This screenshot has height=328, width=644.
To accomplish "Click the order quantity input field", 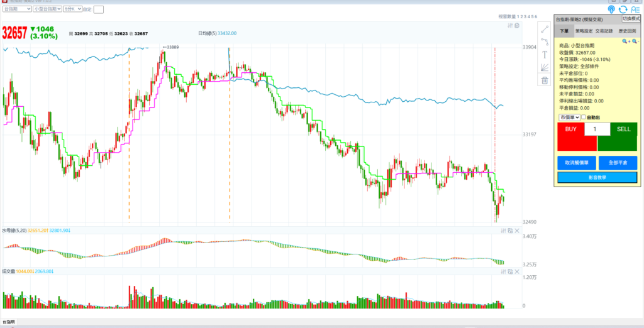I will pos(597,129).
